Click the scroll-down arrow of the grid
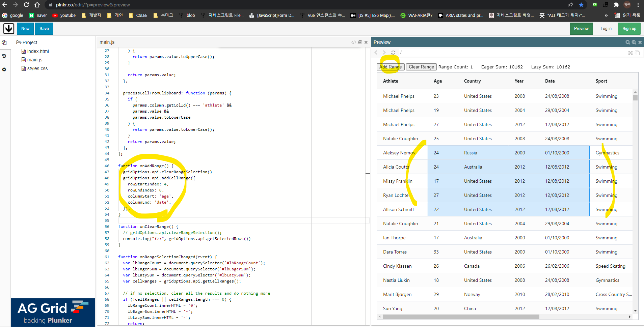This screenshot has height=327, width=644. point(636,311)
